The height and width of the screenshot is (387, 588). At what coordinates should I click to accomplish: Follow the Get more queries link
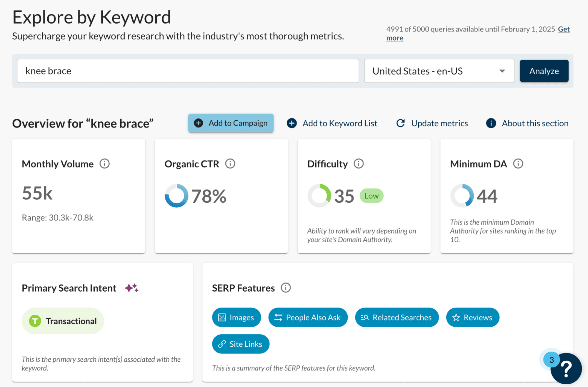563,29
